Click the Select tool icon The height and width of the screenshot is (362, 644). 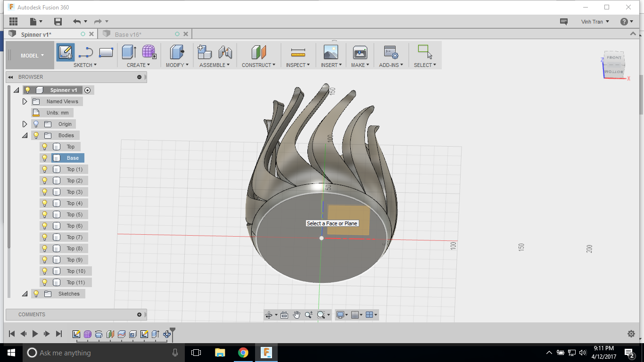point(425,52)
